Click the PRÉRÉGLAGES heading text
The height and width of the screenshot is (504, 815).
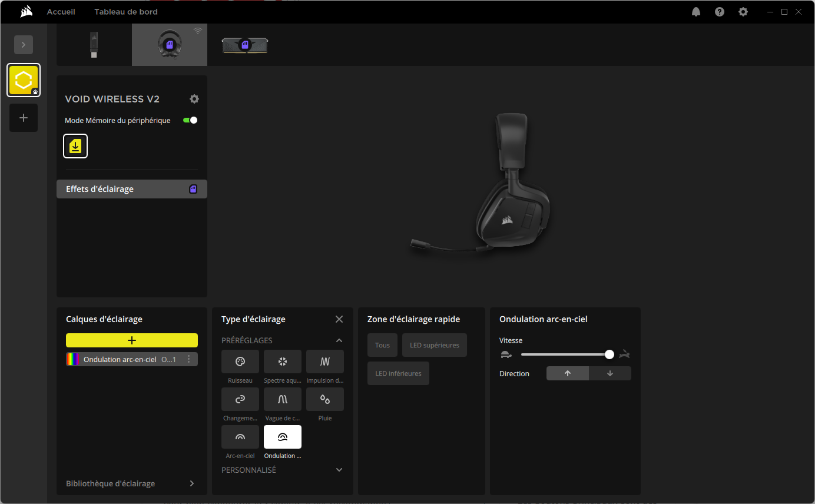click(x=247, y=340)
